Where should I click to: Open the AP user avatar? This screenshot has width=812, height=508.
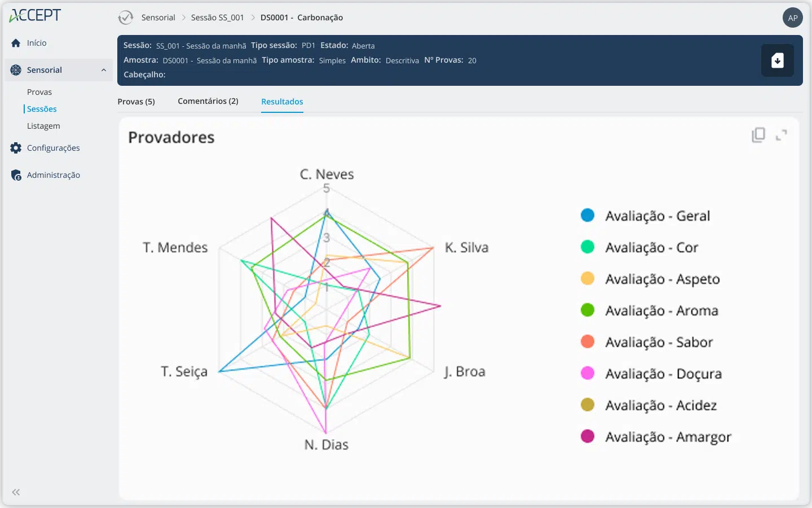pyautogui.click(x=792, y=18)
